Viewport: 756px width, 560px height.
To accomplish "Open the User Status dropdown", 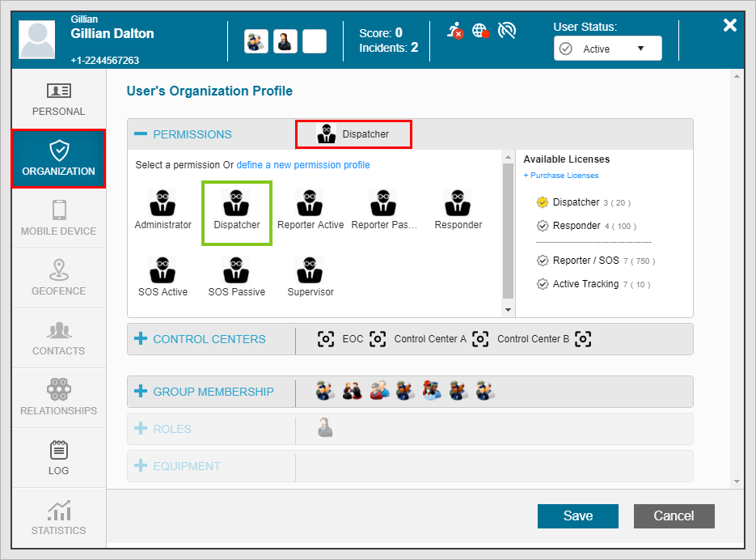I will tap(607, 49).
